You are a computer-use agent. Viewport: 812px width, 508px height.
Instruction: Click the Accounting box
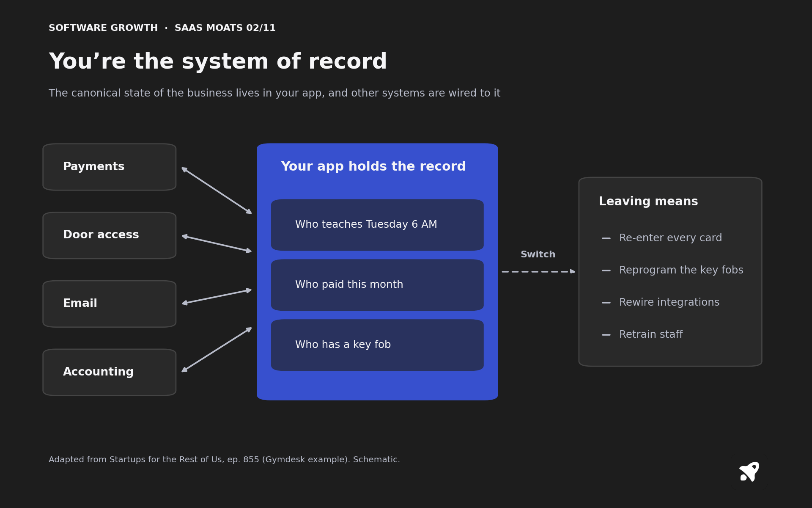point(110,373)
